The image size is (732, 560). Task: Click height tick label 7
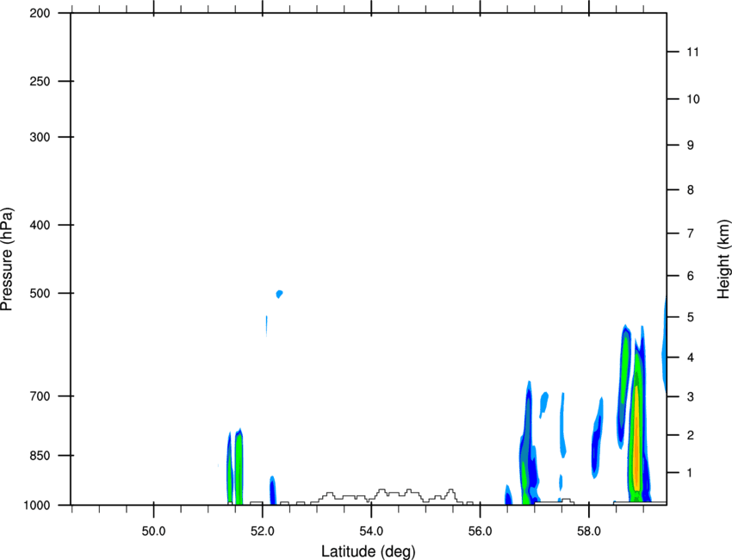(x=690, y=233)
